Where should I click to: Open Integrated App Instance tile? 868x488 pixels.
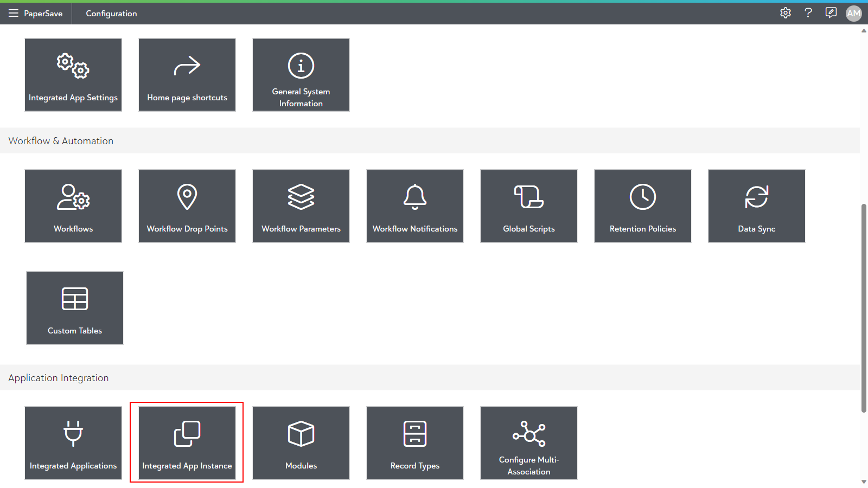(x=187, y=443)
